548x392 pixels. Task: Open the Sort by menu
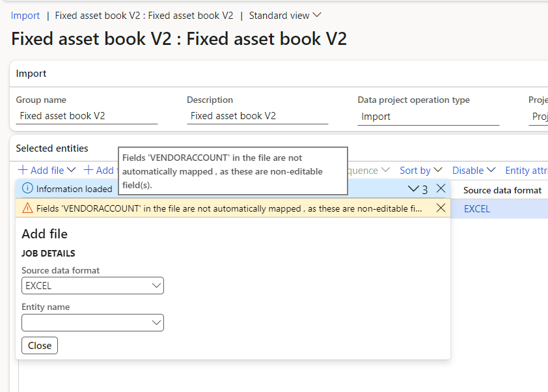[x=420, y=171]
